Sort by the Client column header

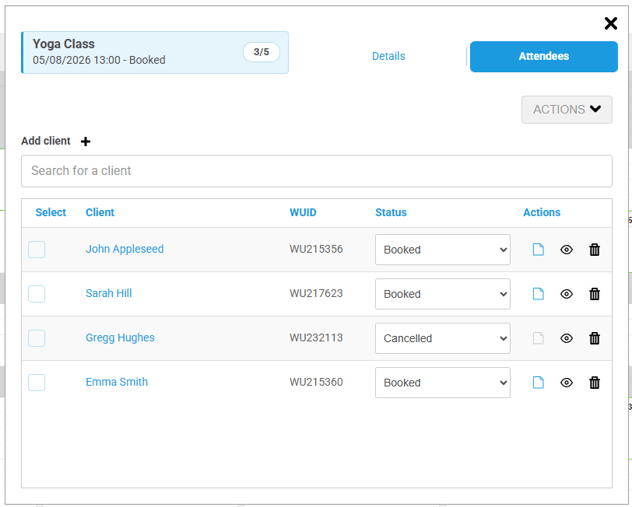tap(100, 212)
